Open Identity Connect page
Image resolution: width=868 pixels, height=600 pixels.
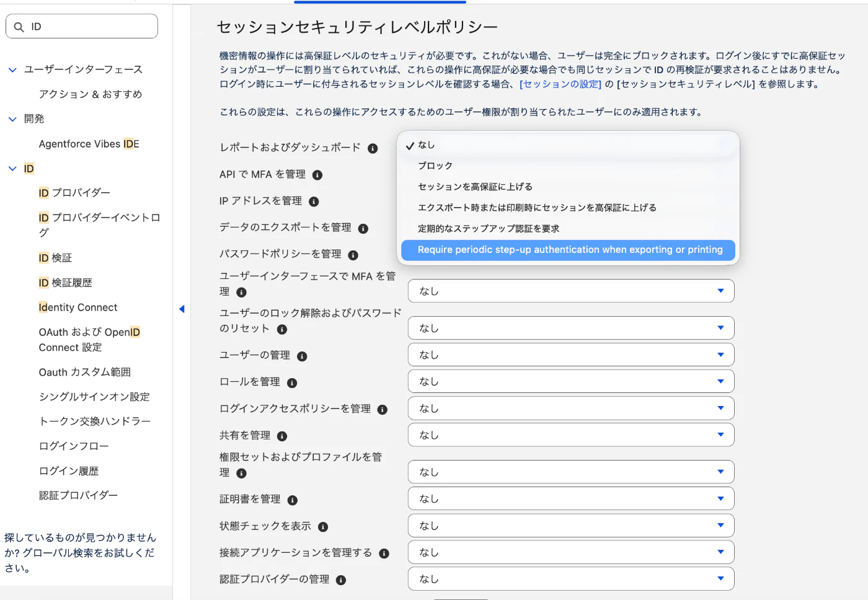77,307
